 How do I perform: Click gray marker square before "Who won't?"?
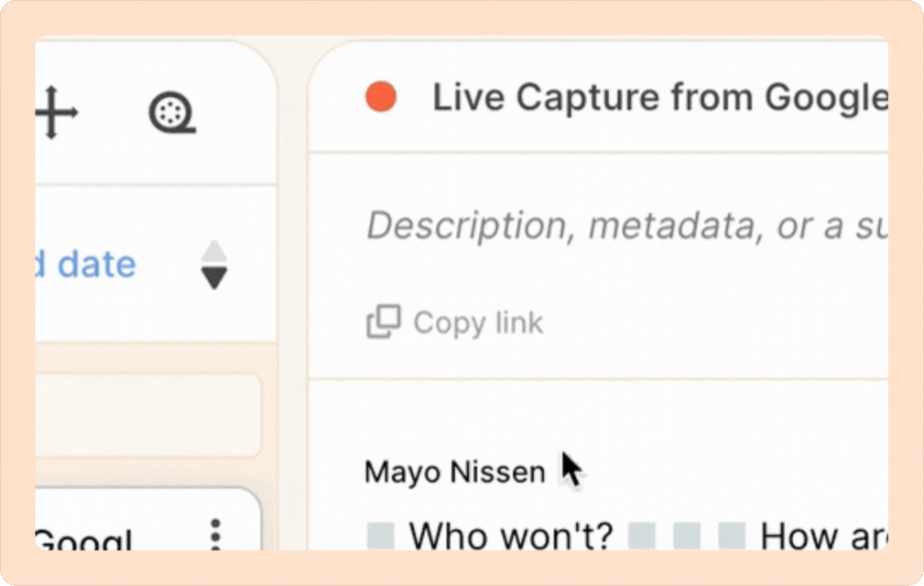(x=380, y=536)
